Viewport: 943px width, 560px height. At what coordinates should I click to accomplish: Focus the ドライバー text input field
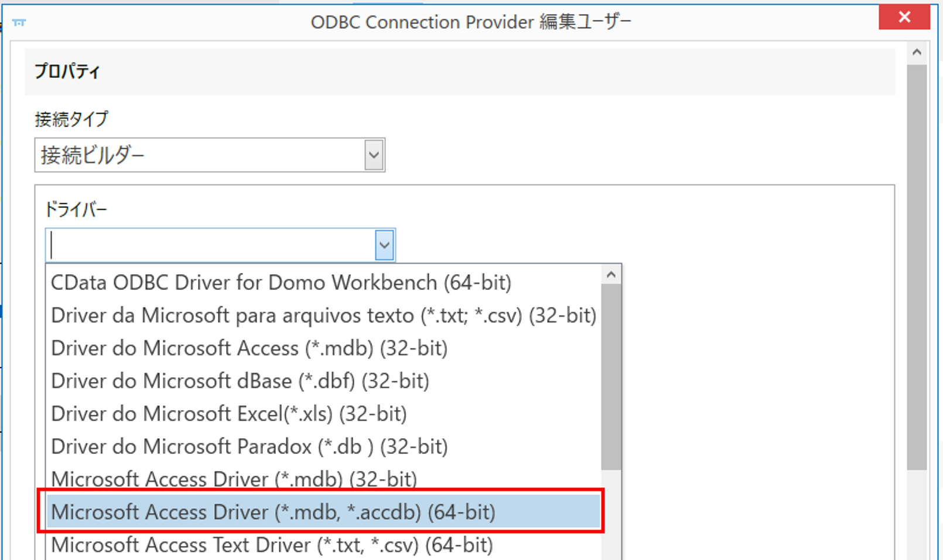coord(211,245)
